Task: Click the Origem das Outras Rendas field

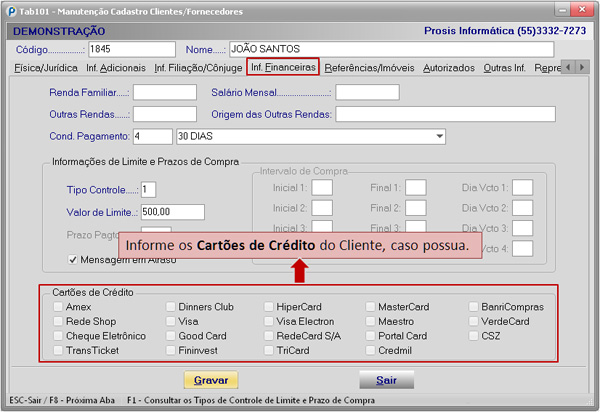Action: (445, 114)
